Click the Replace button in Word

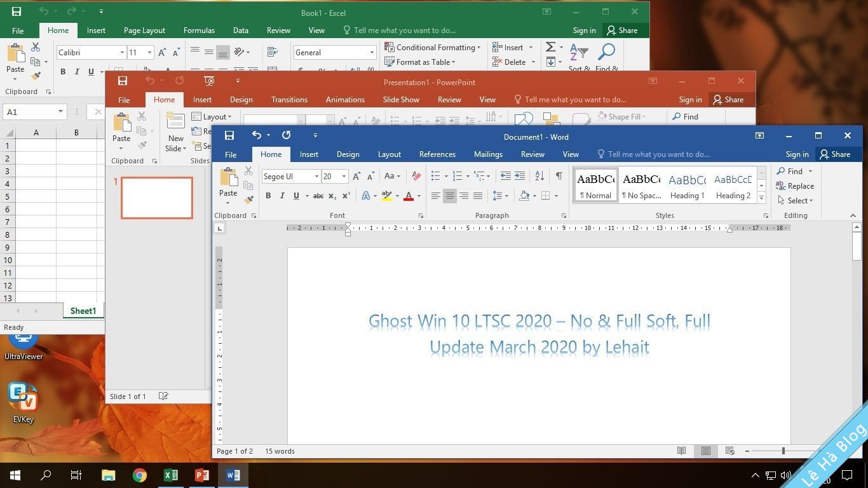(795, 186)
